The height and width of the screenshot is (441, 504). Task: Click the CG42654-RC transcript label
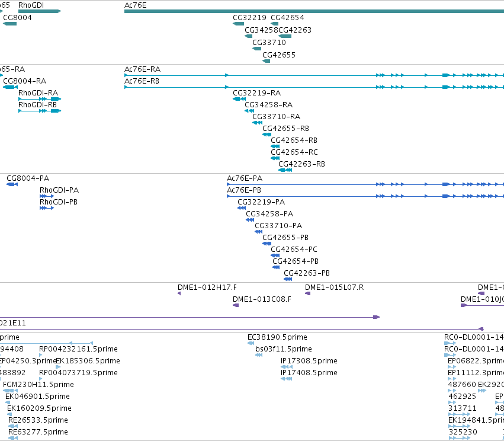(x=294, y=152)
